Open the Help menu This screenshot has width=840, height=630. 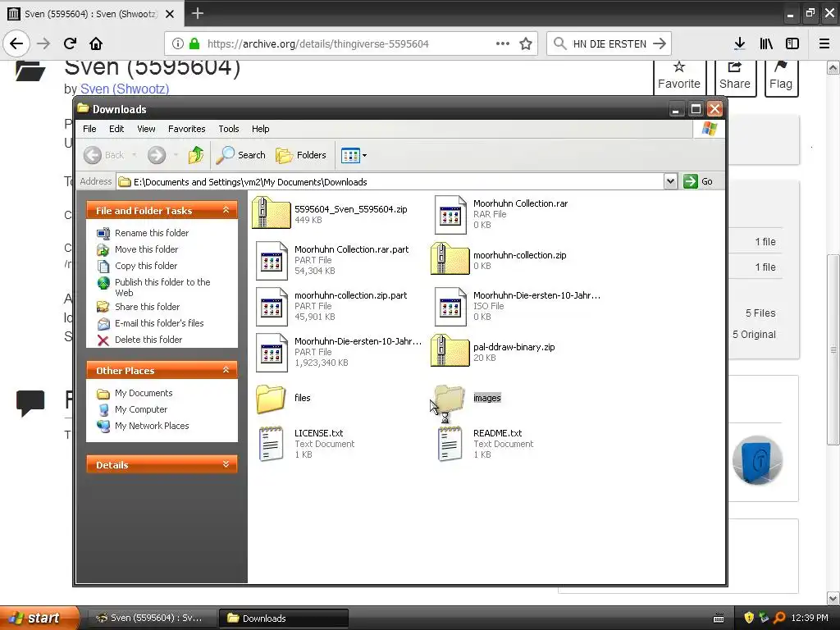[260, 129]
